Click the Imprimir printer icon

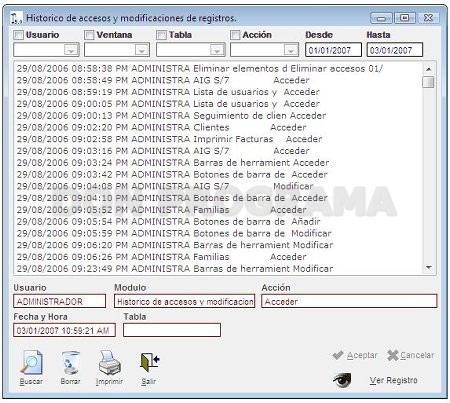[109, 362]
